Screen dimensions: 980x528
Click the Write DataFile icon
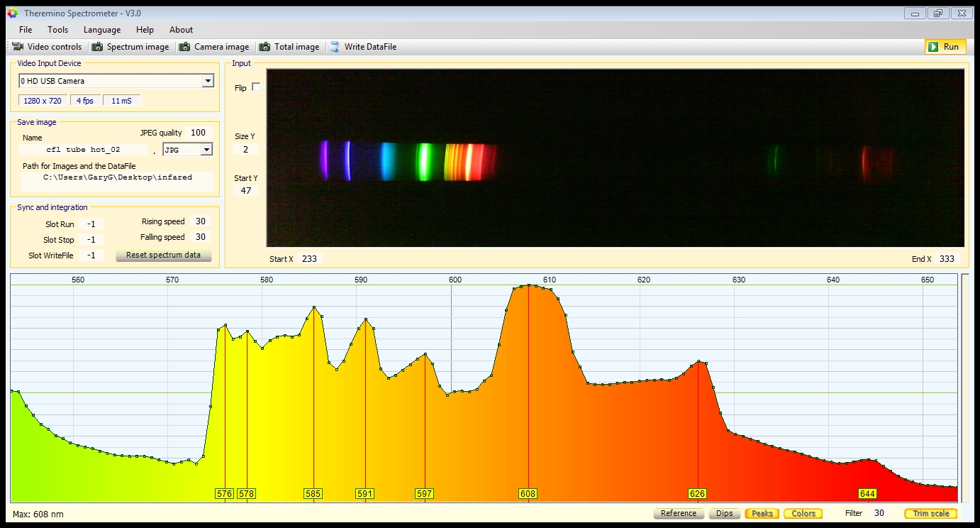pos(335,47)
